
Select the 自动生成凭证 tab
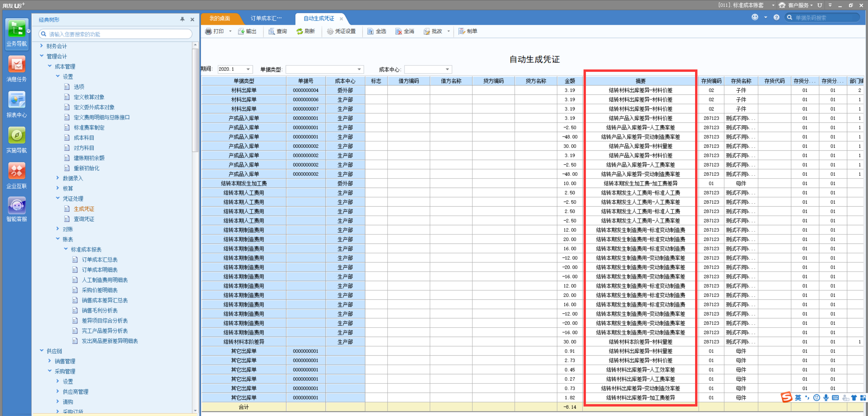(x=319, y=19)
